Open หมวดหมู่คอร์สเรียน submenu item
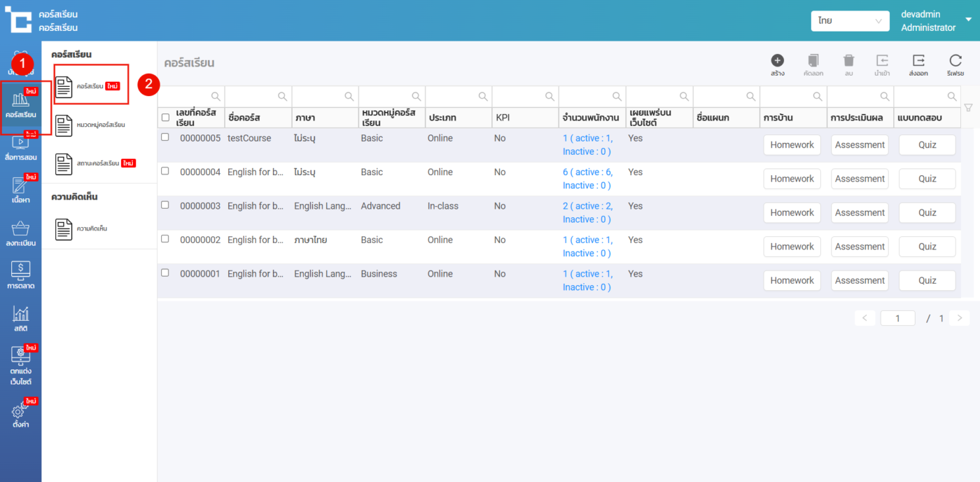980x482 pixels. (x=91, y=125)
